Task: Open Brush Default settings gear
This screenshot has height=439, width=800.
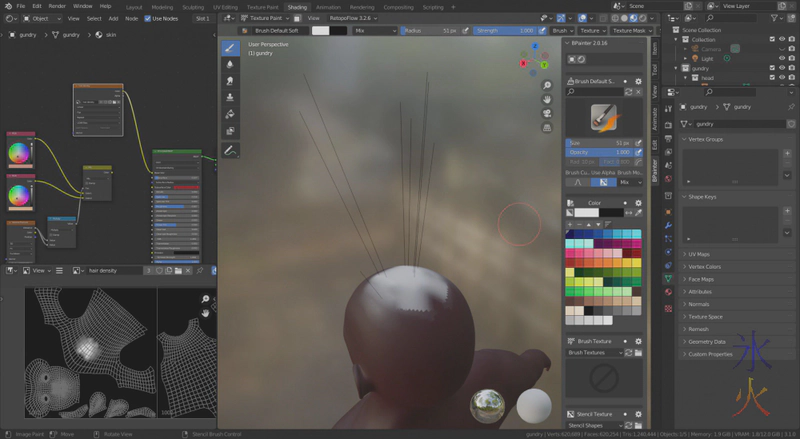Action: tap(638, 81)
